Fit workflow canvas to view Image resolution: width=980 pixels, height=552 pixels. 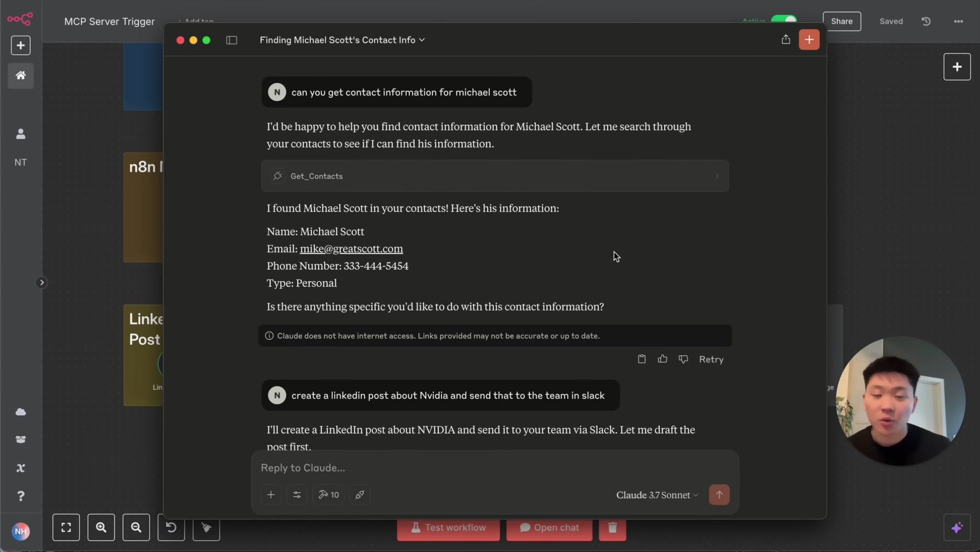(x=66, y=527)
